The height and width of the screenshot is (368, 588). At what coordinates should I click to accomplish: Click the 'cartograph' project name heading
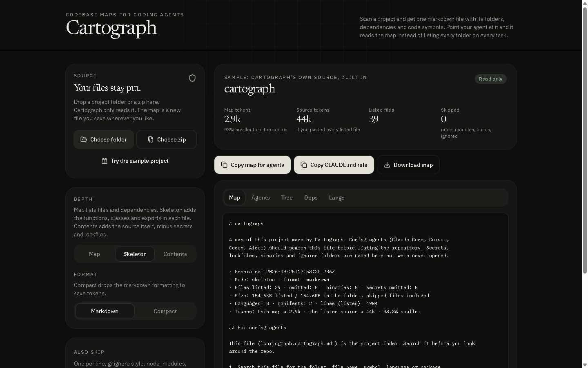[x=249, y=89]
